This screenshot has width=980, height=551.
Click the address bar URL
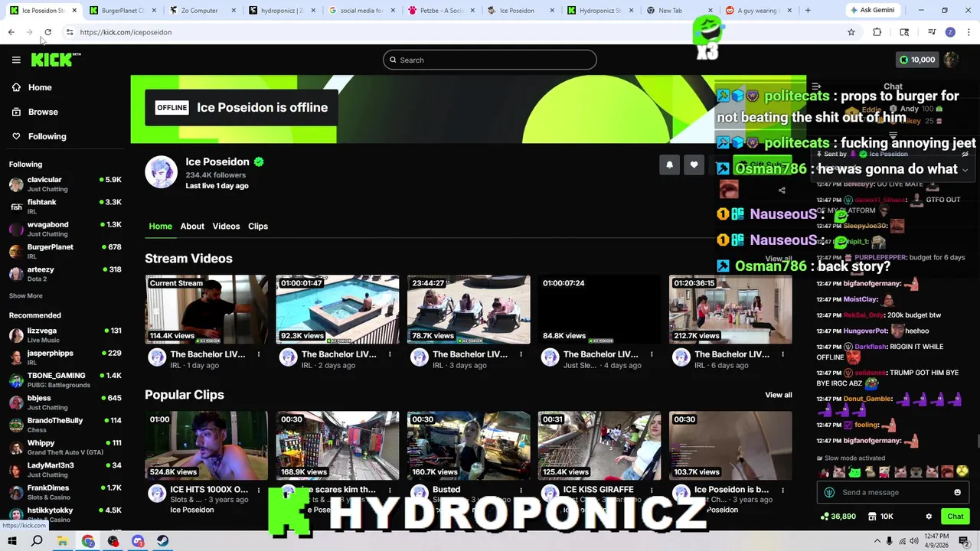(x=126, y=32)
